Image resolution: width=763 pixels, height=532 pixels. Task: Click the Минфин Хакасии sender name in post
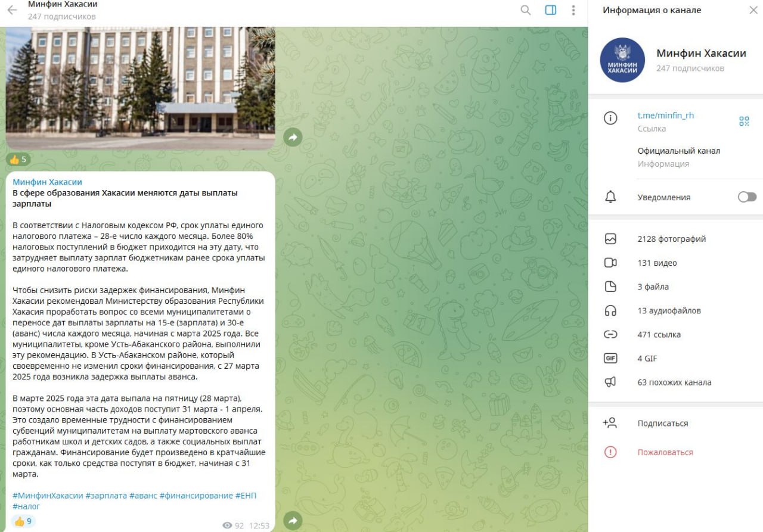point(47,182)
